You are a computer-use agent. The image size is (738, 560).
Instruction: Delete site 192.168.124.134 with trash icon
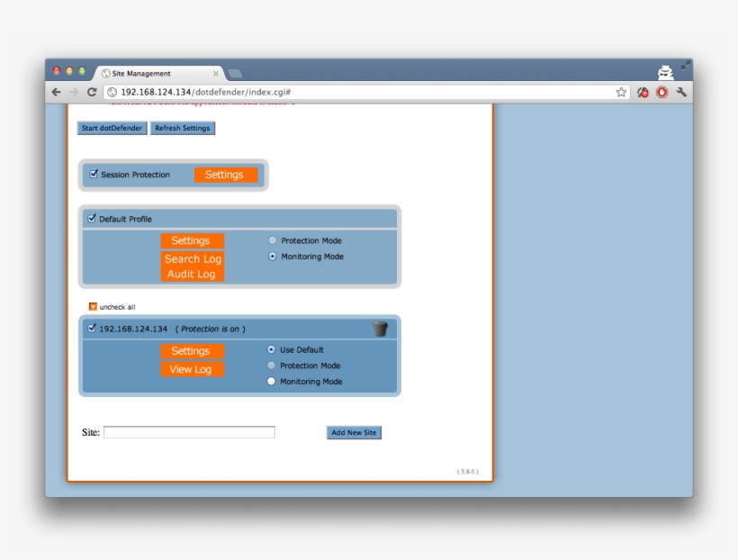(381, 329)
